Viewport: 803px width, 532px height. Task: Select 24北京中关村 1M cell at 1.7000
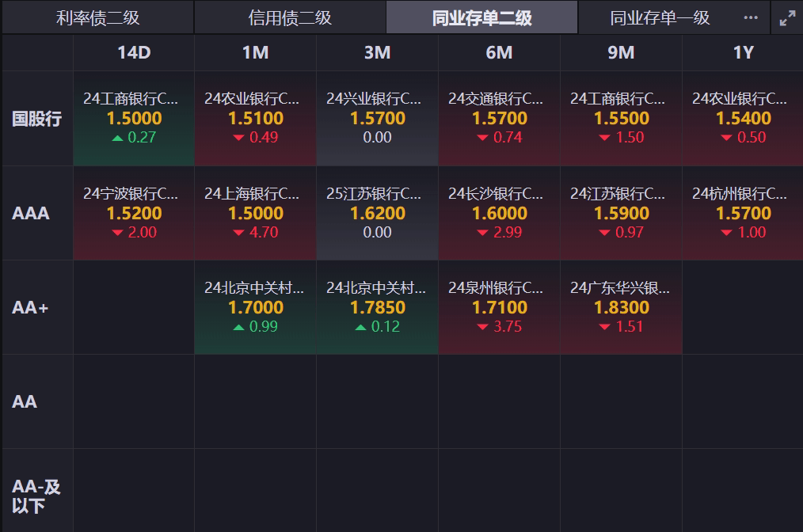(x=255, y=307)
